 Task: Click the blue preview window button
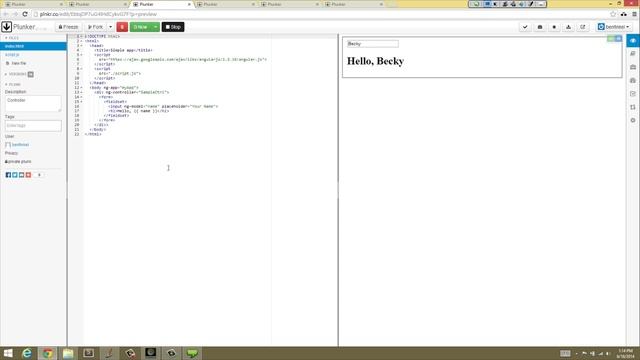point(618,38)
